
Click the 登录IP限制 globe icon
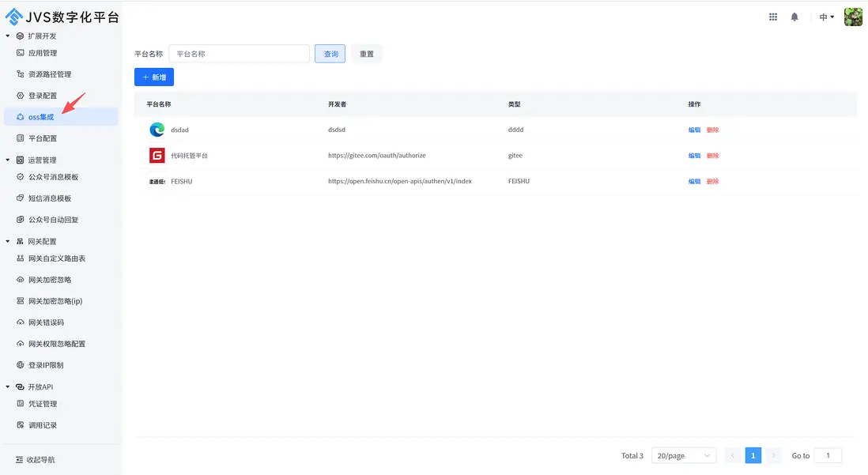[x=21, y=365]
